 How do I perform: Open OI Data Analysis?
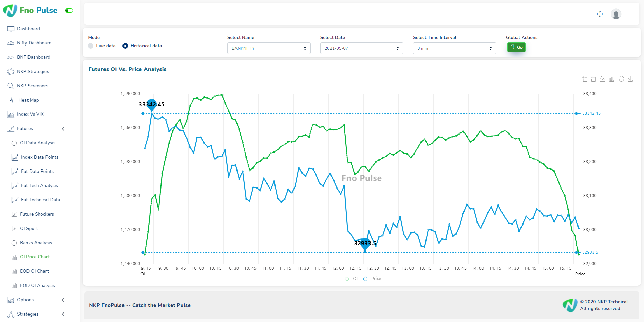point(38,143)
